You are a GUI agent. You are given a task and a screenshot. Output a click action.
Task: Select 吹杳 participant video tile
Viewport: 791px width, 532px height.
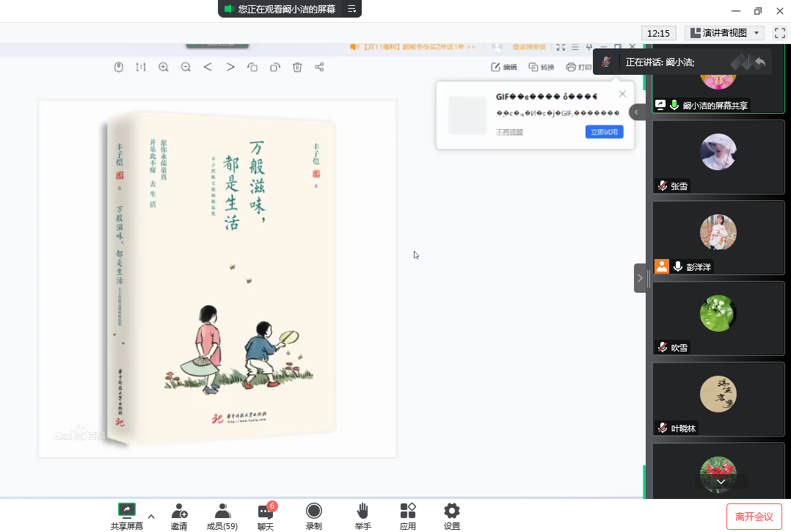tap(718, 318)
